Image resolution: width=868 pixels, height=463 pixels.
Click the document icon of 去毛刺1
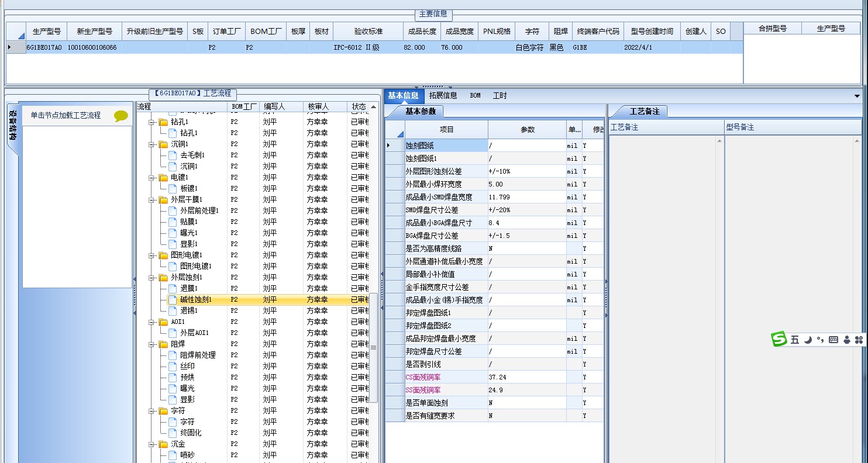click(x=173, y=155)
